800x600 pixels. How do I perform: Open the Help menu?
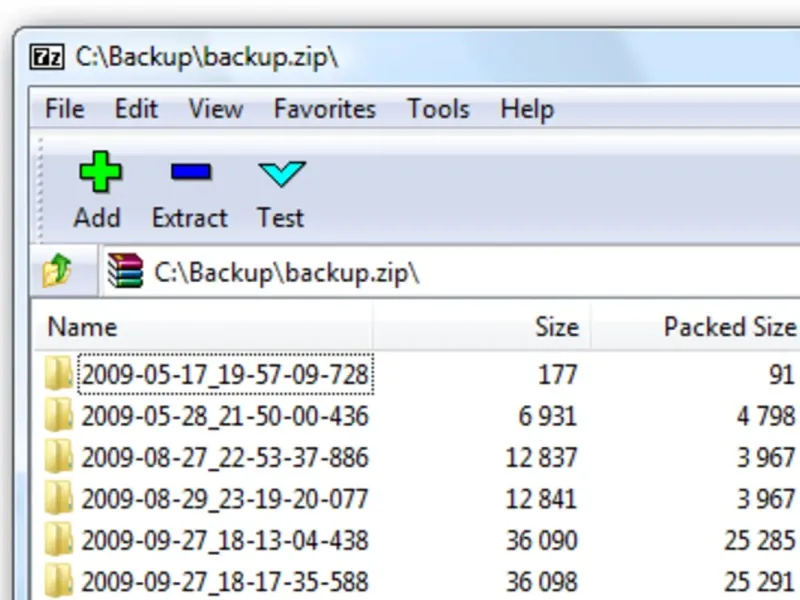527,108
